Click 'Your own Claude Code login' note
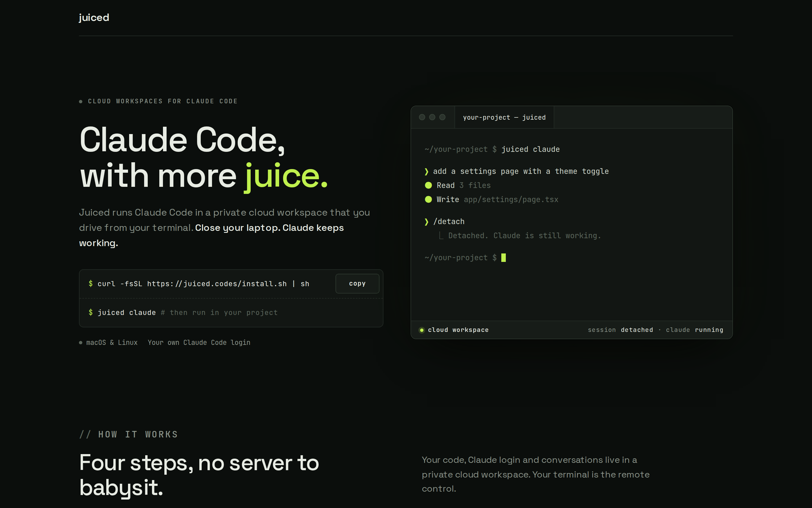This screenshot has width=812, height=508. pos(199,342)
